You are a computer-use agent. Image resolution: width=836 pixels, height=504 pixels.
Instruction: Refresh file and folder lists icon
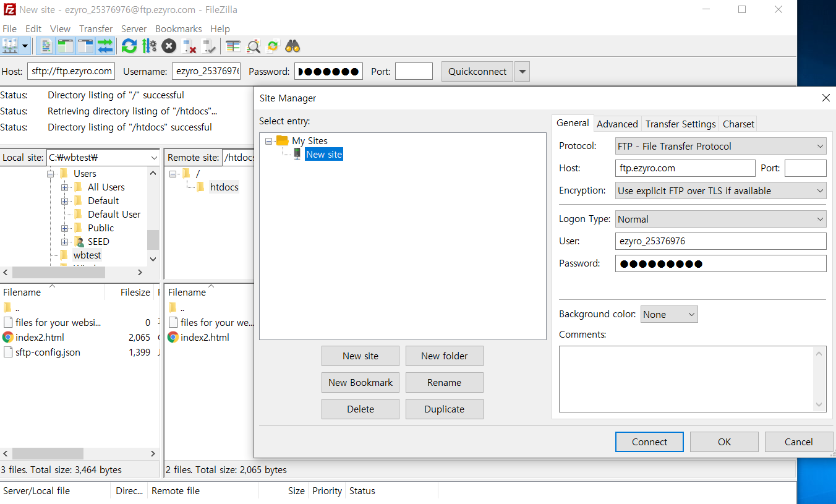pyautogui.click(x=129, y=46)
